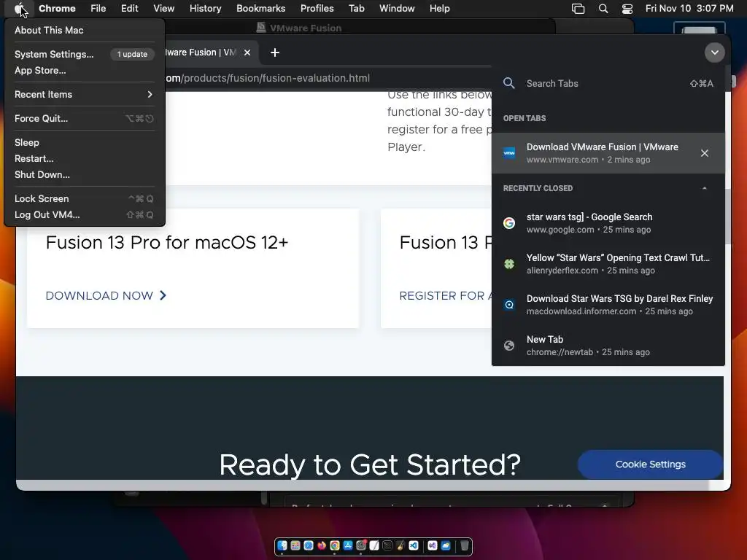Launch Safari from the Dock
The width and height of the screenshot is (747, 560).
tap(309, 545)
